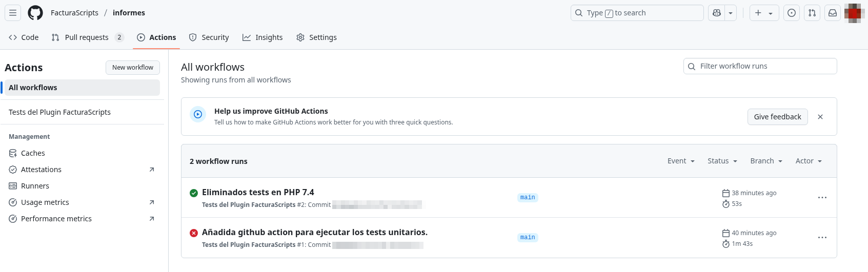
Task: Expand the Status filter dropdown
Action: (x=722, y=161)
